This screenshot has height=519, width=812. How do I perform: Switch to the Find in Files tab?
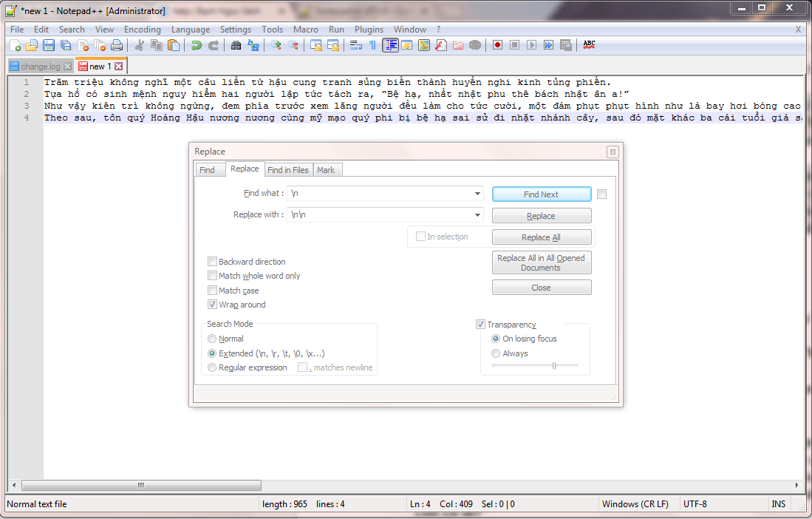click(287, 170)
